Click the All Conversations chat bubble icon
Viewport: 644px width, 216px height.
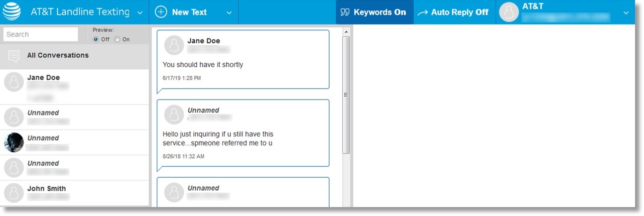[14, 56]
